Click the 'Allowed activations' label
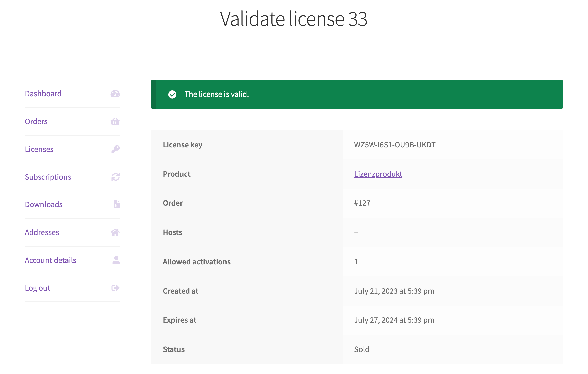The height and width of the screenshot is (374, 588). (197, 262)
